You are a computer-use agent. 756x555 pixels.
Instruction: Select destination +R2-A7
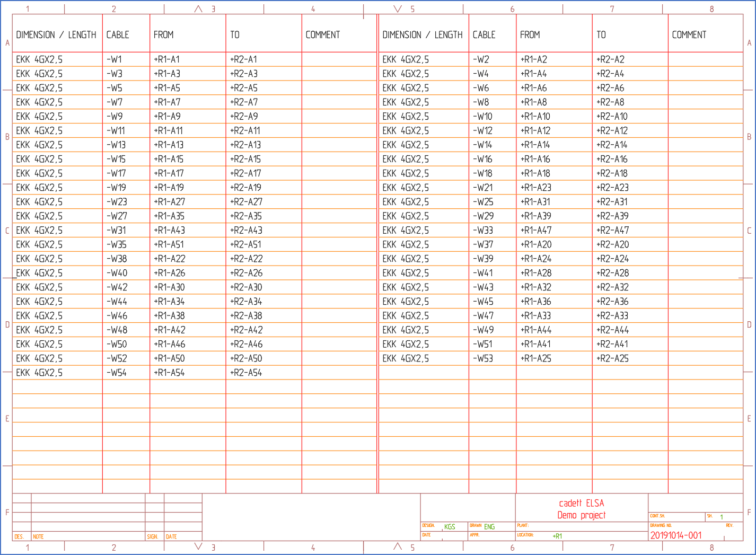(244, 102)
